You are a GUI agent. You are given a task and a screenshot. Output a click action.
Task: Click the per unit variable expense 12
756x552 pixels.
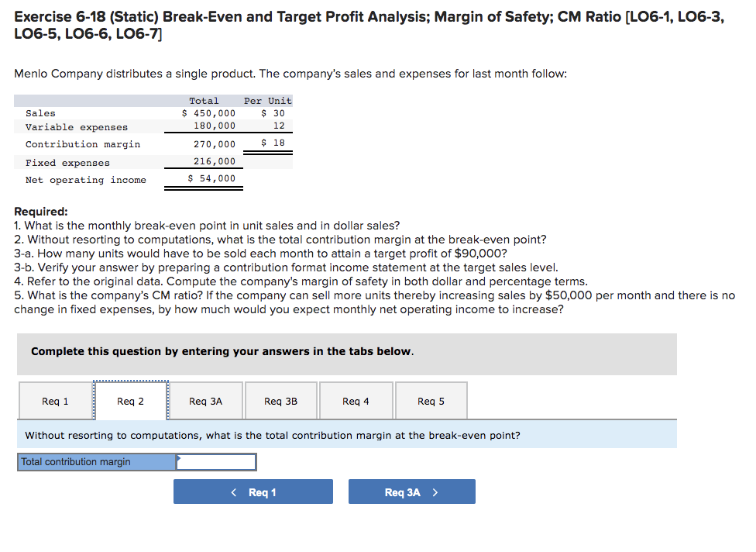279,126
